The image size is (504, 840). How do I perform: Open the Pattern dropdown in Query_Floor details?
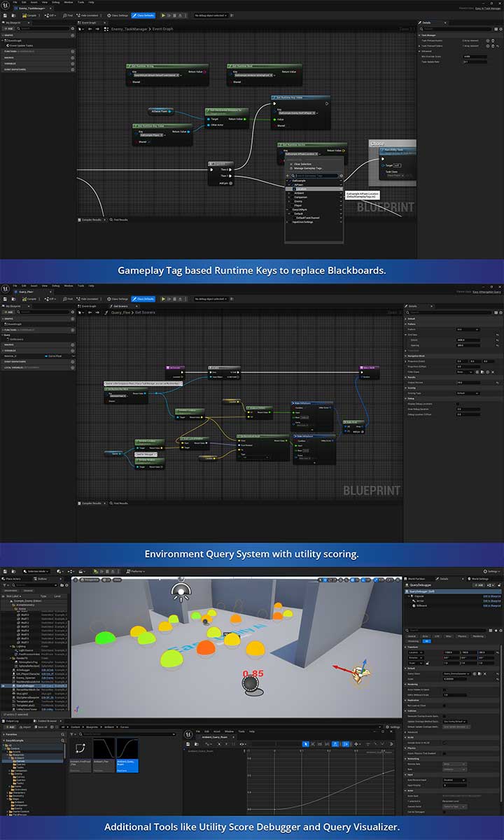pos(468,329)
